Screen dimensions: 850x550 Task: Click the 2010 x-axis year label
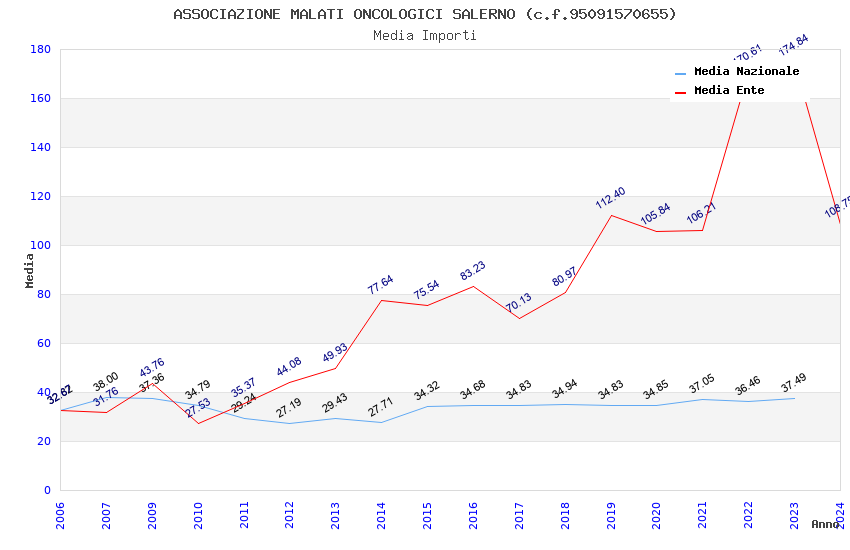pyautogui.click(x=198, y=515)
